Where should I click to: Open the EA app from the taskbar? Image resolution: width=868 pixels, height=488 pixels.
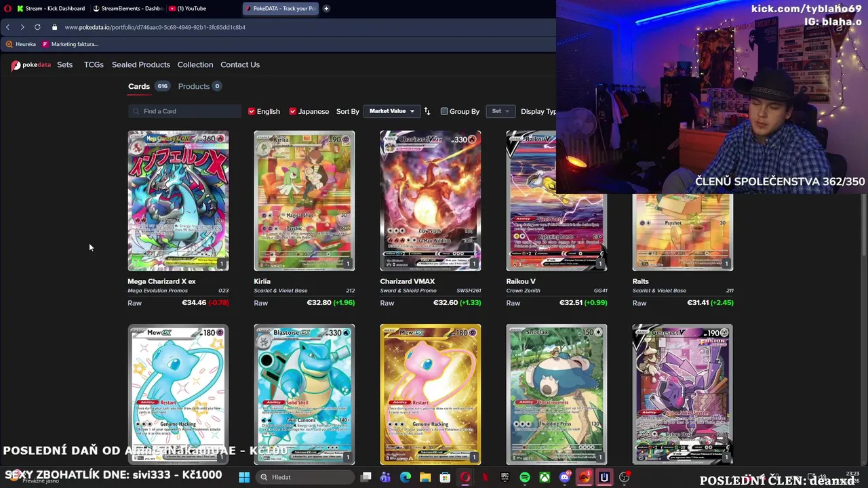tap(585, 477)
